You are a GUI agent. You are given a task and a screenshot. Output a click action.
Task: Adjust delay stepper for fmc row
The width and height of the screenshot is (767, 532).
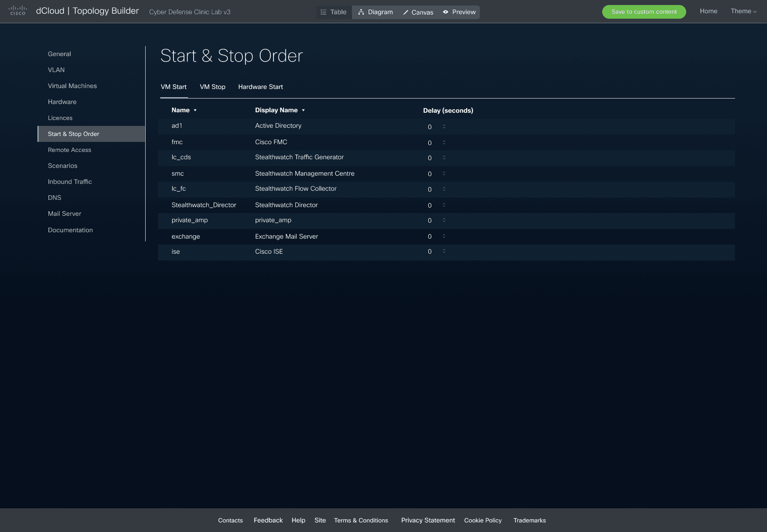click(444, 142)
